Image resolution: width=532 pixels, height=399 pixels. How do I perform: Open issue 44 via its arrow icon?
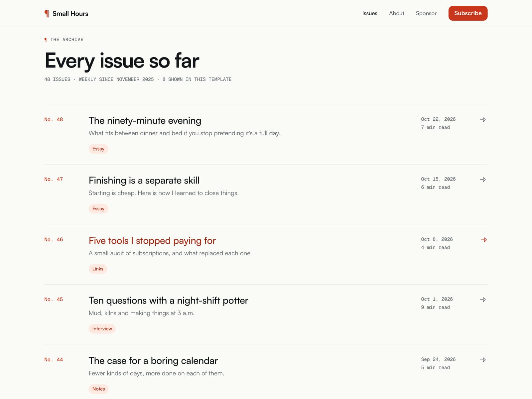coord(483,360)
